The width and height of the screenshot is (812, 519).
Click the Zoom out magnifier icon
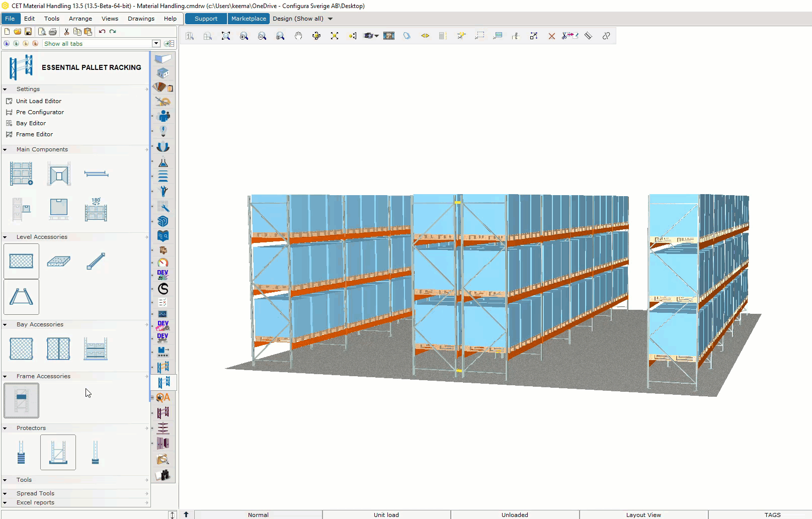click(262, 36)
